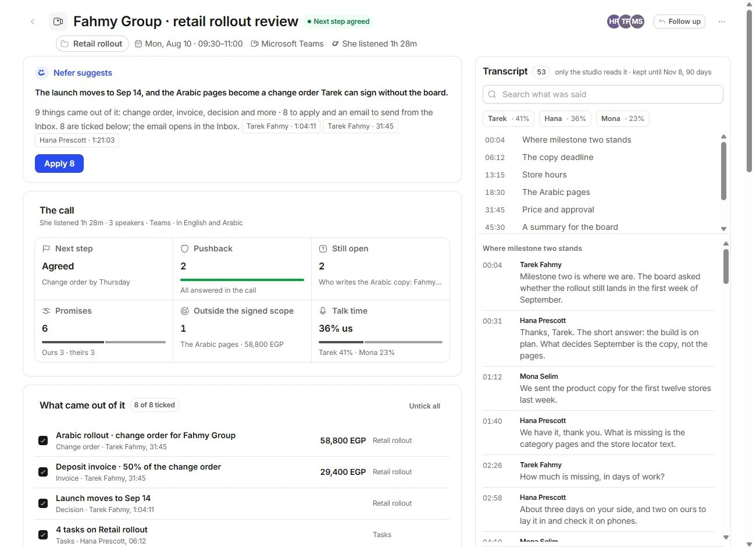Screen dimensions: 756x547
Task: Click the calendar icon next to Mon, Aug 10
Action: click(138, 44)
